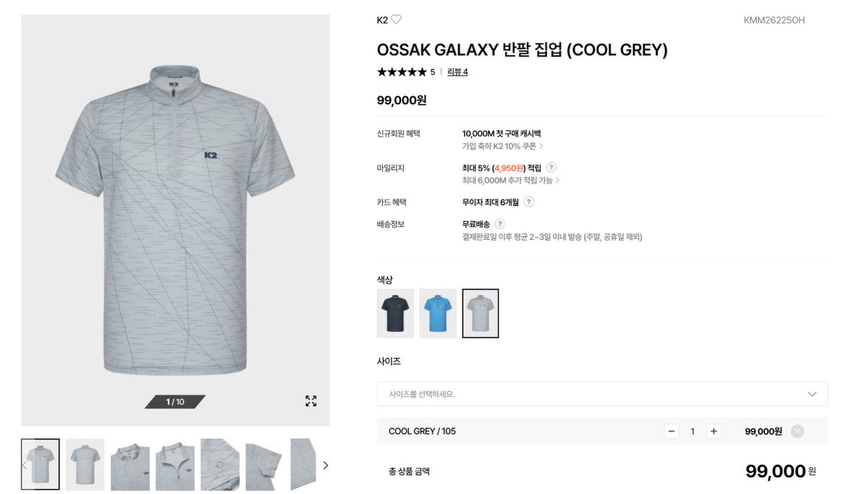Viewport: 868px width, 494px height.
Task: Show next thumbnails with right arrow
Action: [326, 465]
